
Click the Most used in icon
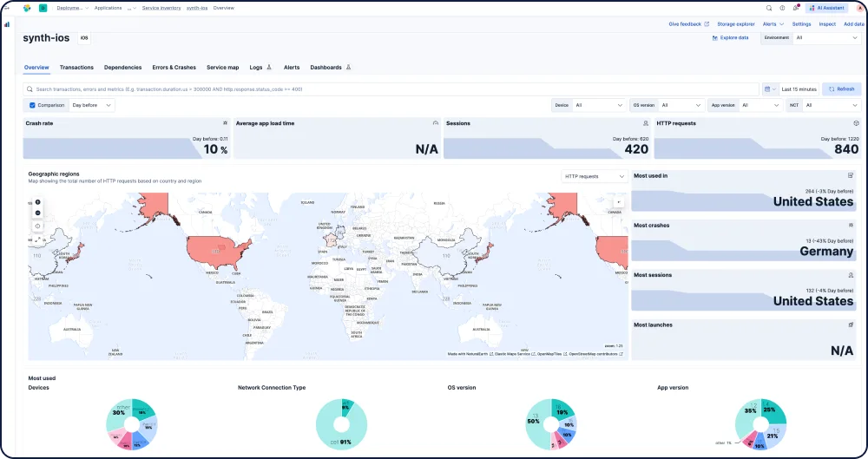[851, 175]
